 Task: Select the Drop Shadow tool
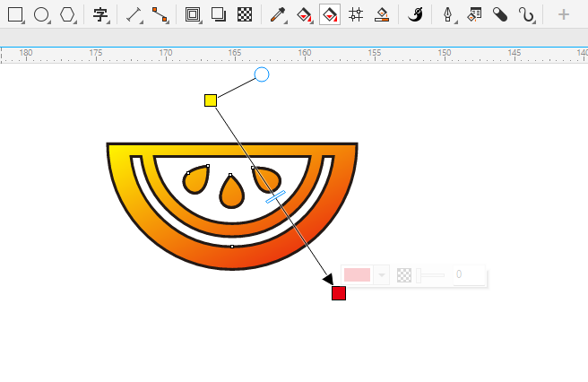219,14
